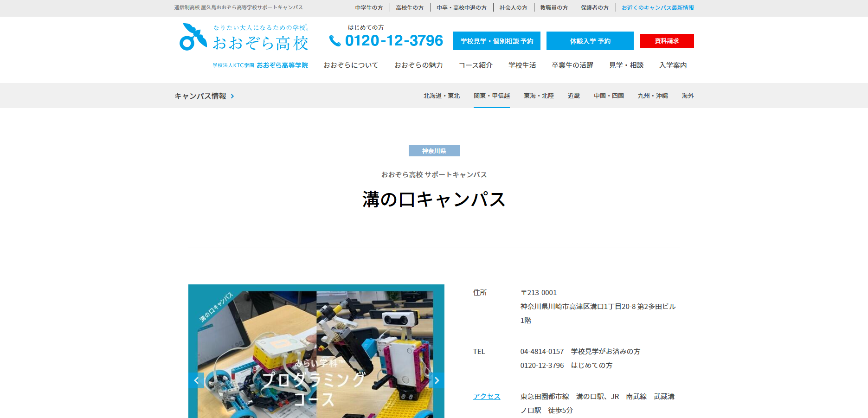
Task: Select the 関東・甲信越 region tab
Action: pos(492,96)
